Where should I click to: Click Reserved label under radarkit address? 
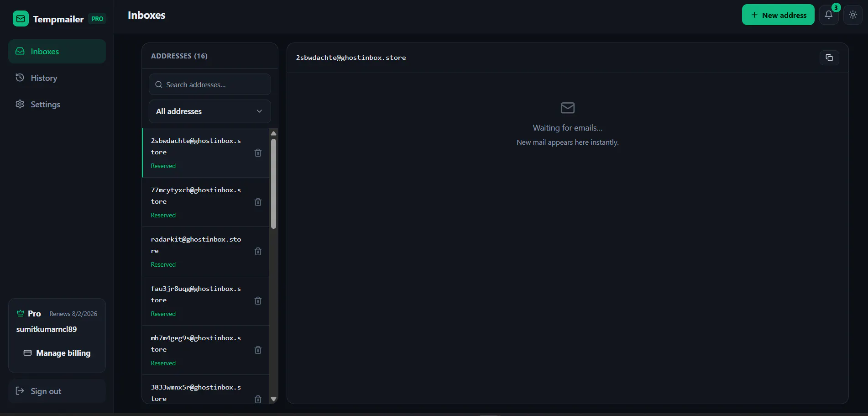tap(163, 264)
